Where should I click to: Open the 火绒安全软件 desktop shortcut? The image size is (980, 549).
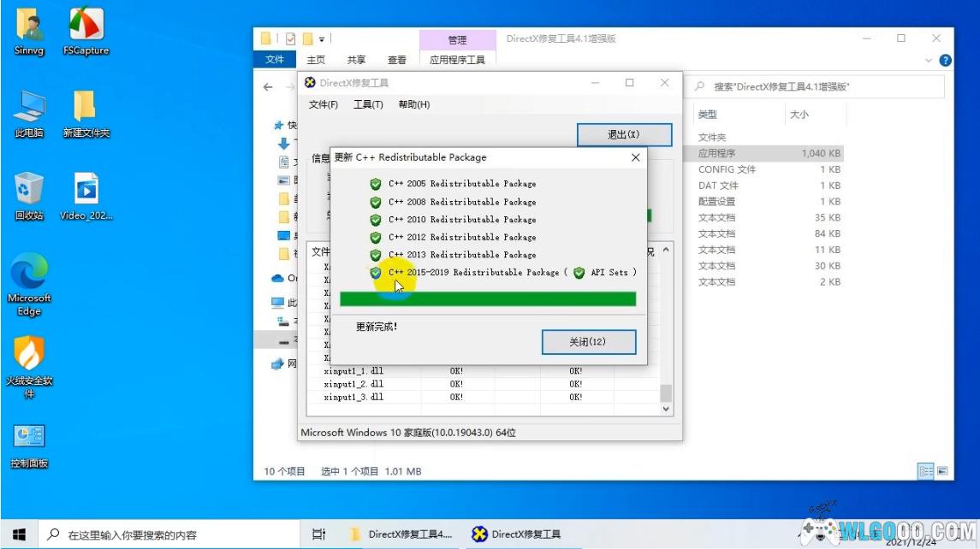[29, 354]
